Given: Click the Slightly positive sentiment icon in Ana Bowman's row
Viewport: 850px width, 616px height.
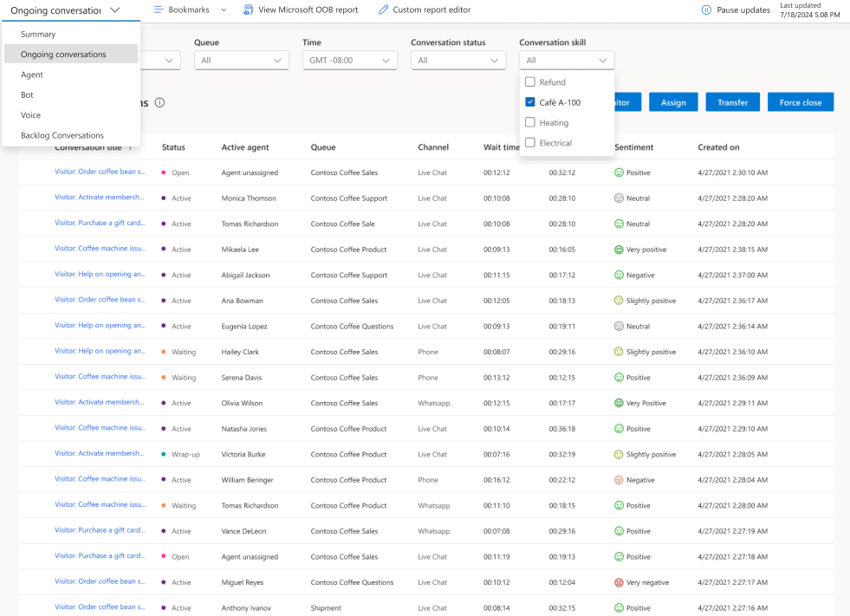Looking at the screenshot, I should point(619,301).
